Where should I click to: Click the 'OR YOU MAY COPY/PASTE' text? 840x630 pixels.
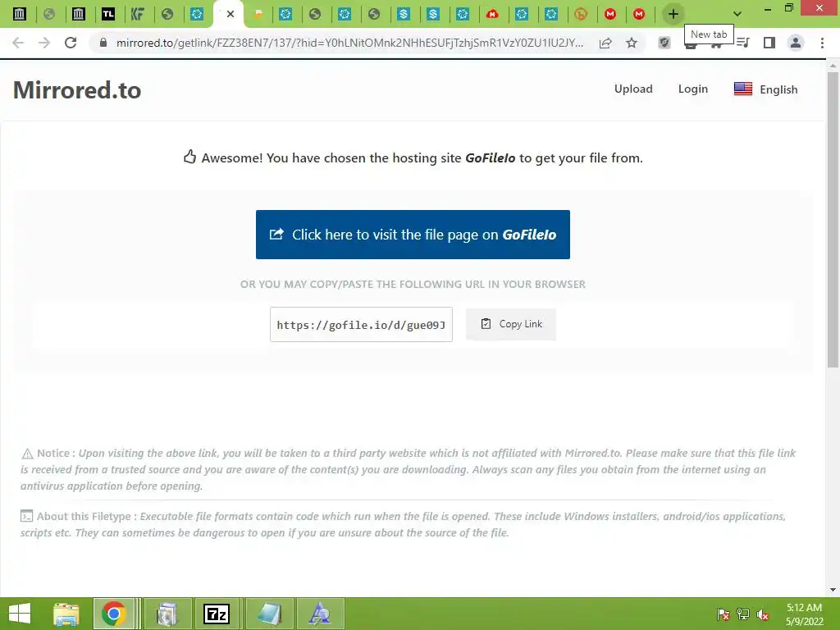413,285
